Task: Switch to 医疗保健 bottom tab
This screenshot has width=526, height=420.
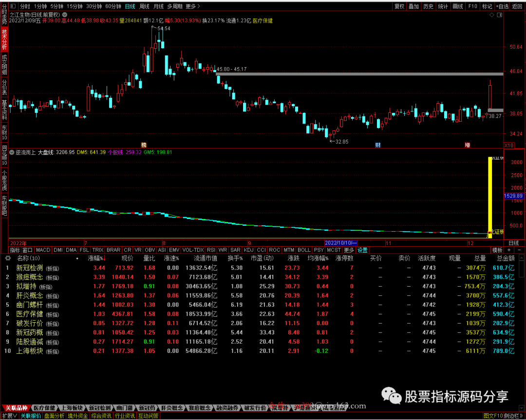Action: coord(44,408)
